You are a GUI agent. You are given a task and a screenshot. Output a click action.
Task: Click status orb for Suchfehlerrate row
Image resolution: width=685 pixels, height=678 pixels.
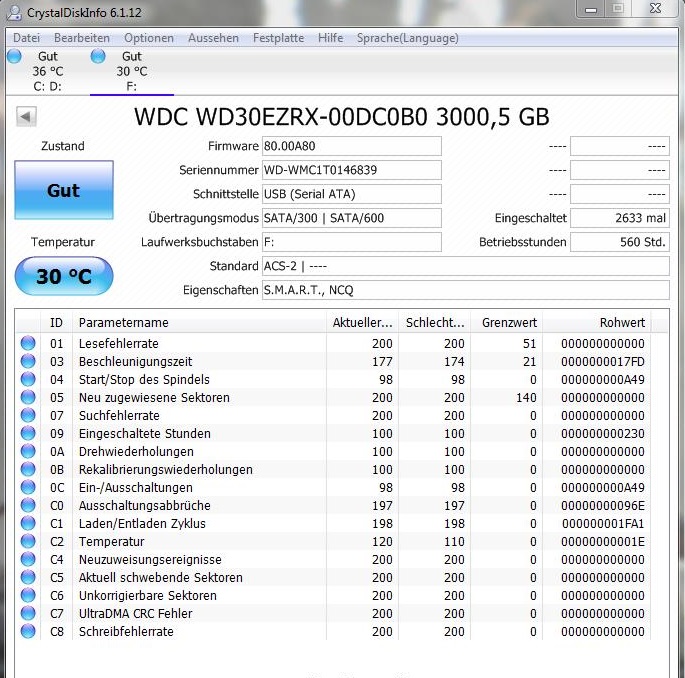coord(28,415)
